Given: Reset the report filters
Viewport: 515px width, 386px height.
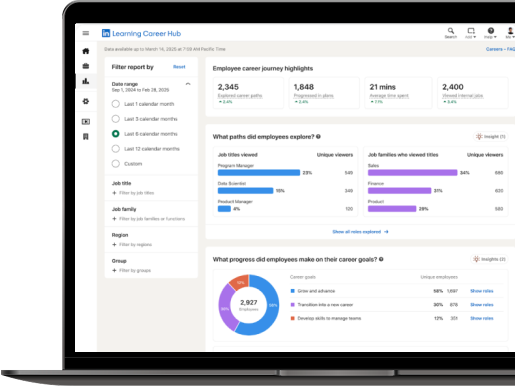Looking at the screenshot, I should tap(179, 67).
